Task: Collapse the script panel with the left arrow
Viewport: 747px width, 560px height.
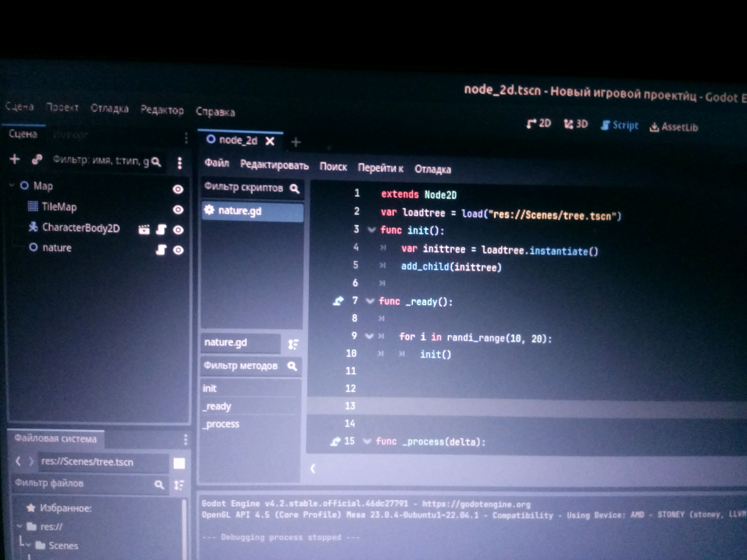Action: point(313,468)
